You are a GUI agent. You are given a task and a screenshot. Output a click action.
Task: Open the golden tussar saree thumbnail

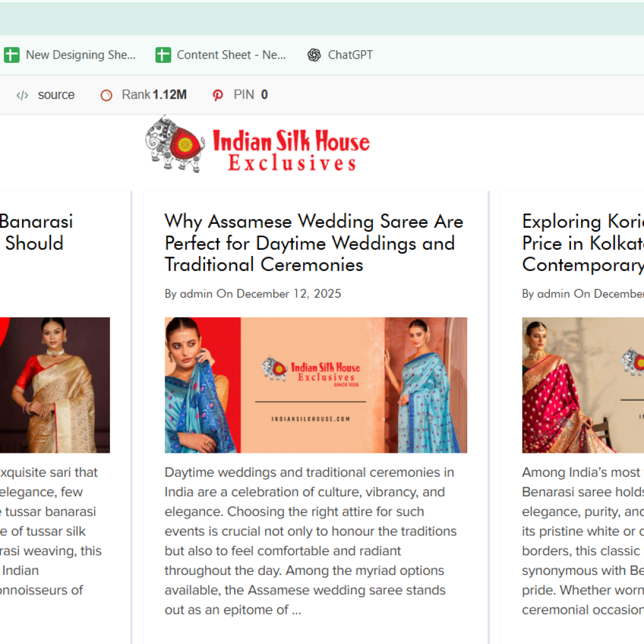click(x=55, y=385)
